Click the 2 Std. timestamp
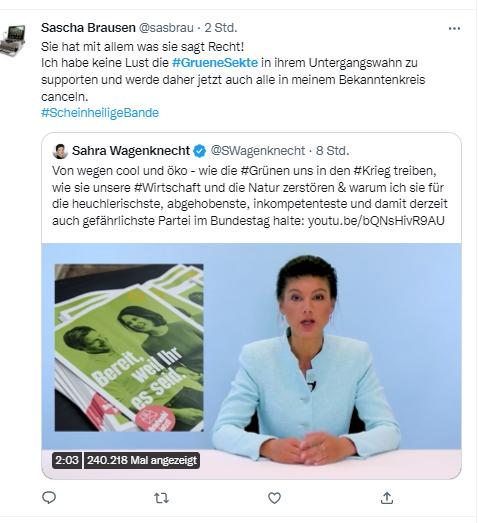 (x=220, y=28)
